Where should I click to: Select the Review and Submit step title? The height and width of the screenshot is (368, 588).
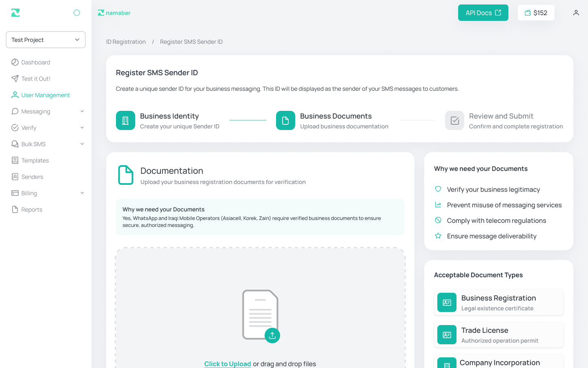pos(501,116)
